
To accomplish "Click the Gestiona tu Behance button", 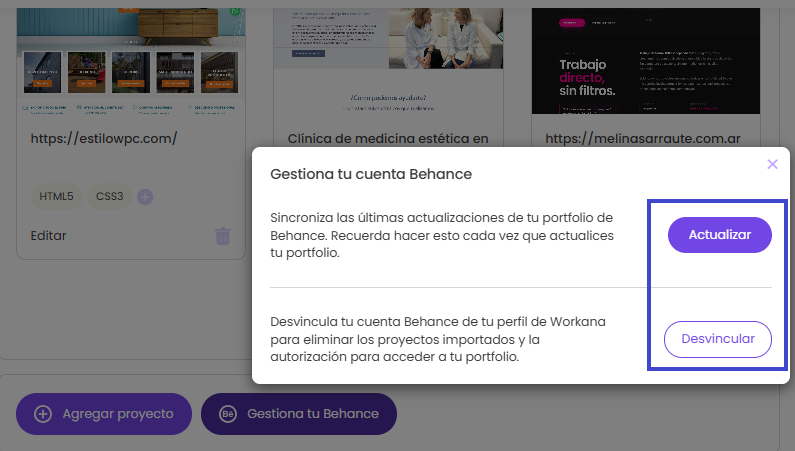I will 299,414.
